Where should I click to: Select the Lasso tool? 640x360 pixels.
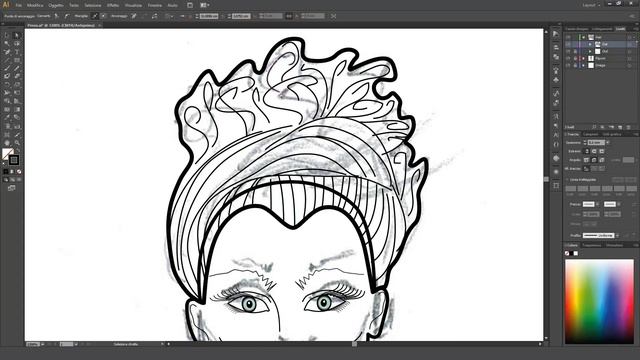pyautogui.click(x=17, y=44)
